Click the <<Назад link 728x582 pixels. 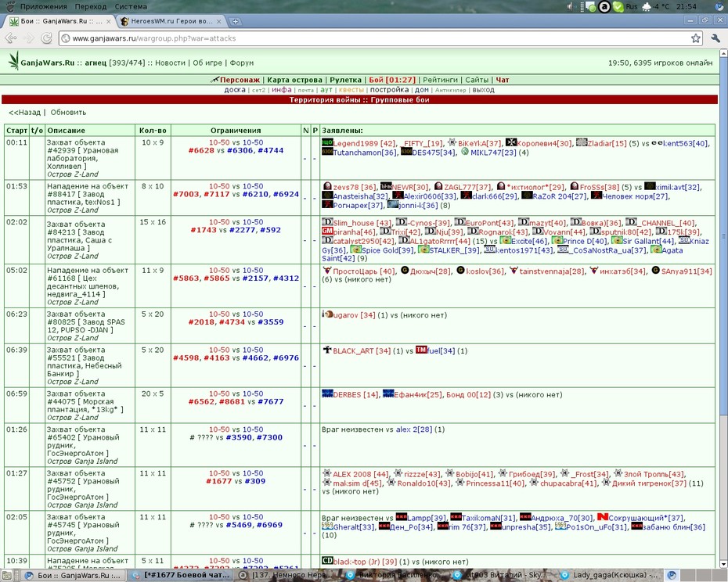(24, 113)
